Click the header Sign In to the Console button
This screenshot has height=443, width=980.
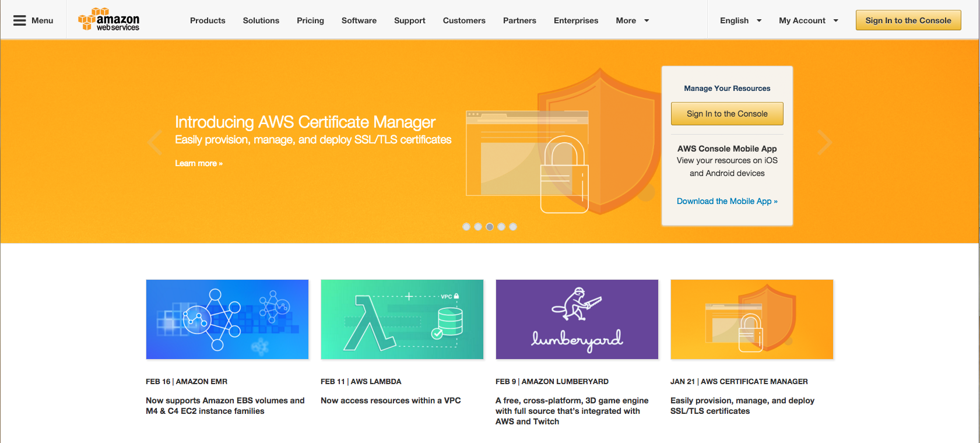click(x=908, y=20)
